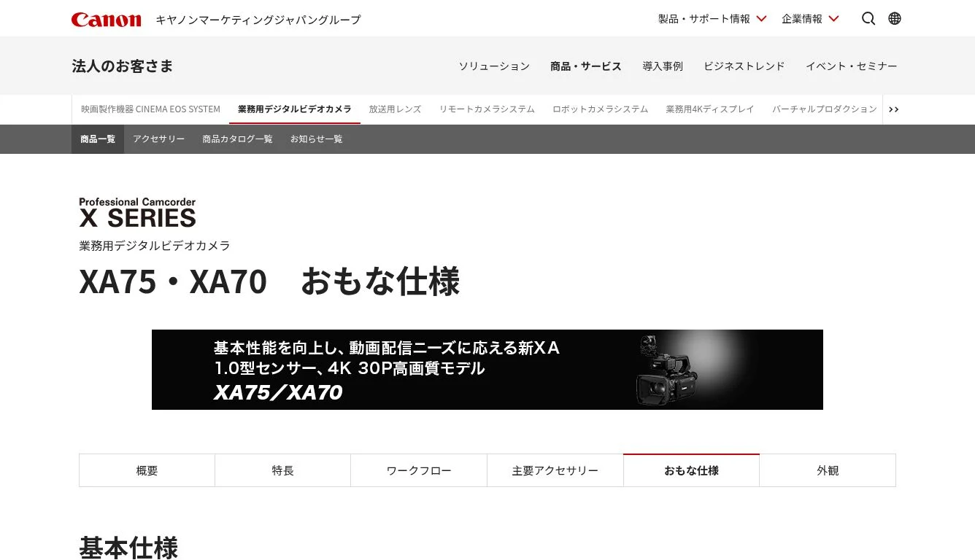
Task: Switch to 概要 tab
Action: point(147,471)
